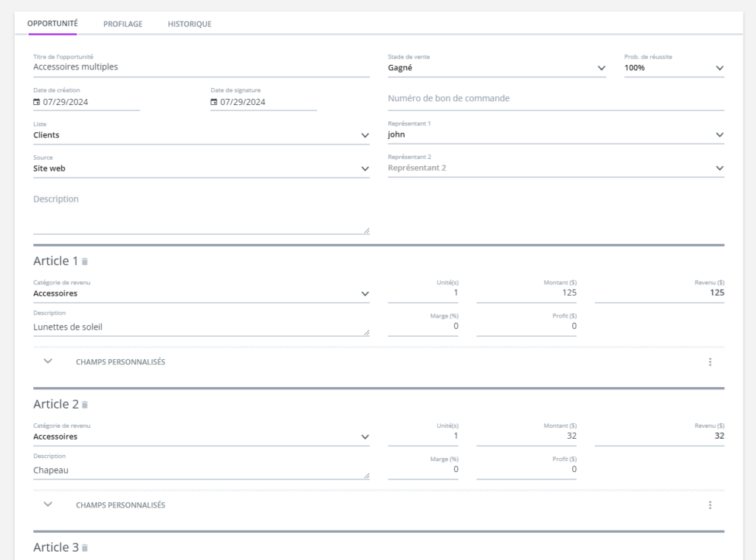Open three-dot menu in Article 2 custom fields
Viewport: 756px width, 560px height.
coord(709,505)
